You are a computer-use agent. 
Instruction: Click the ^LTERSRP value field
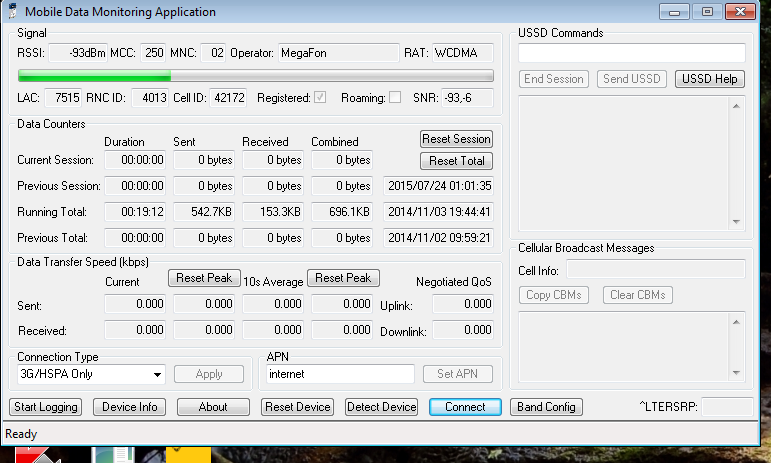point(727,407)
